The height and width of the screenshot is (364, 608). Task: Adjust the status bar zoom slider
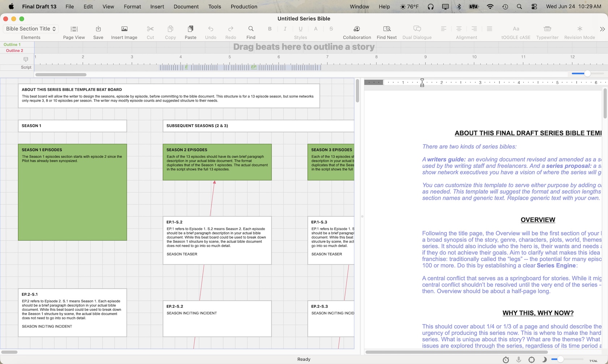(x=560, y=359)
